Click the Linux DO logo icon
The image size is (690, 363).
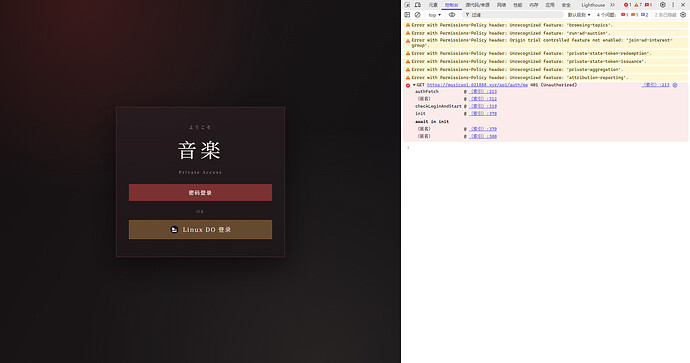point(175,230)
